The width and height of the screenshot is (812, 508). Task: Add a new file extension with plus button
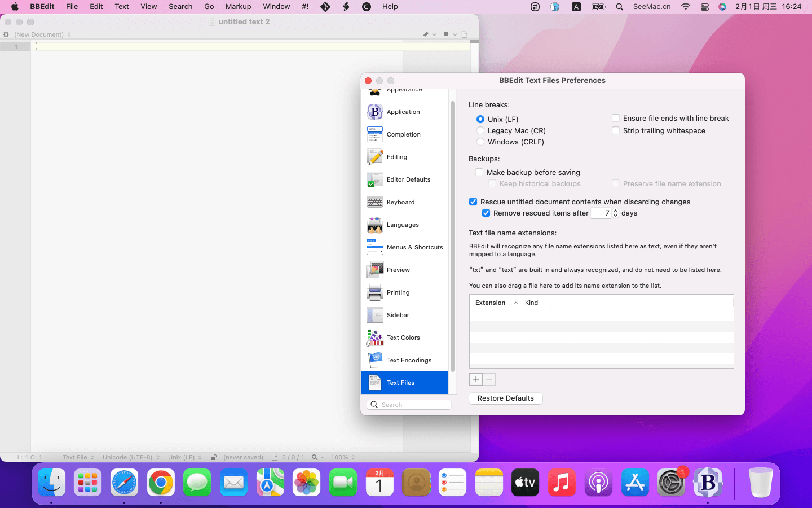(476, 379)
